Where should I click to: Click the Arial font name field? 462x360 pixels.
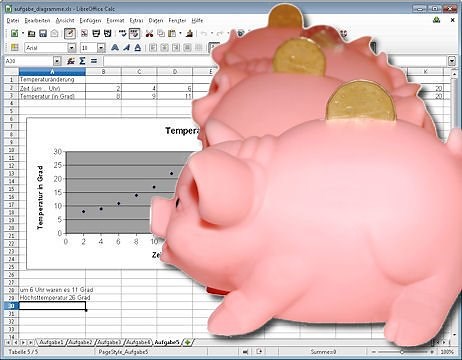tap(46, 48)
